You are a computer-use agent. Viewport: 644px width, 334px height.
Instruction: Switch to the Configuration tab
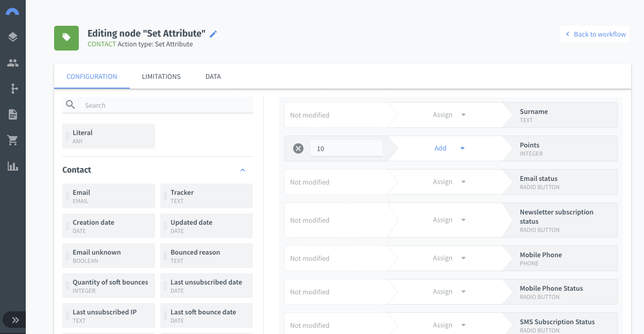click(92, 76)
